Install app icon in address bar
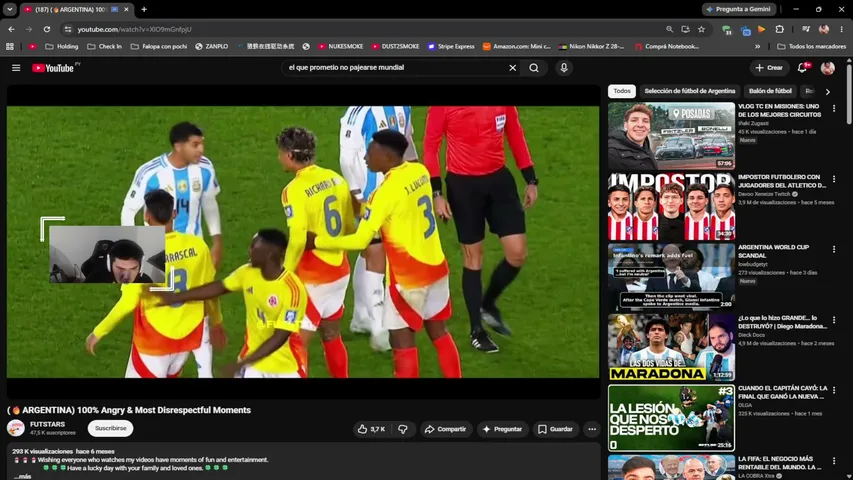This screenshot has width=853, height=480. point(685,29)
